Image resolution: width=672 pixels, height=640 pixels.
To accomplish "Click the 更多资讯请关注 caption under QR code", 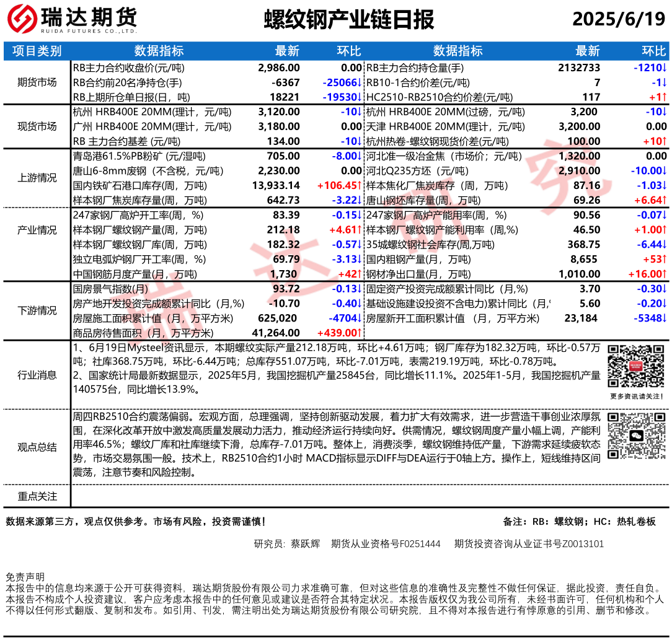I will point(636,397).
